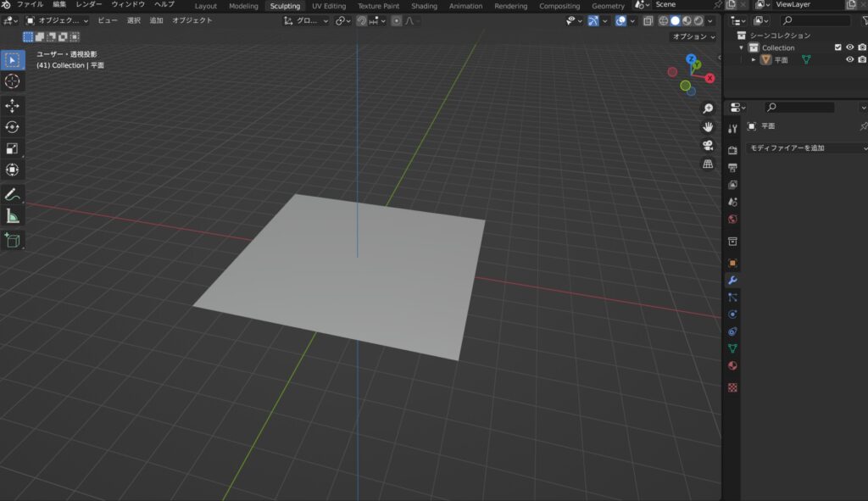
Task: Hide the Collection via eye icon
Action: pyautogui.click(x=849, y=47)
